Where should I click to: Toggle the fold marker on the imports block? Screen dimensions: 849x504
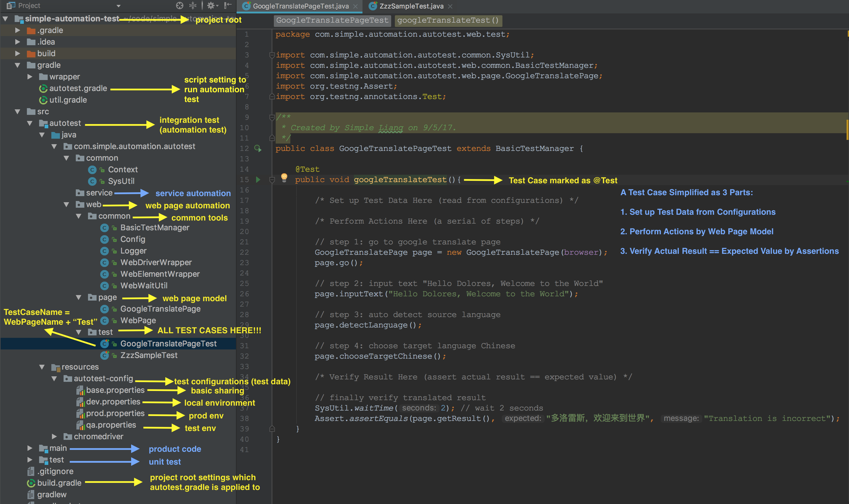pos(272,55)
